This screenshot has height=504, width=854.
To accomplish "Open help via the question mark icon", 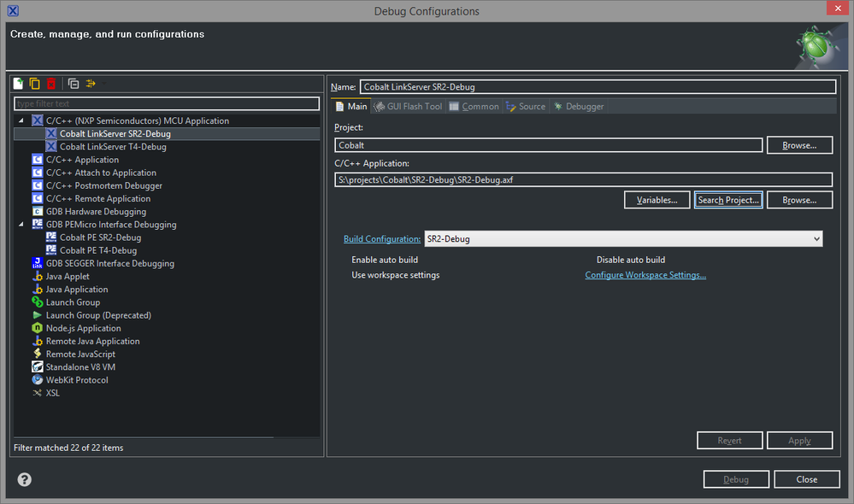I will tap(25, 479).
